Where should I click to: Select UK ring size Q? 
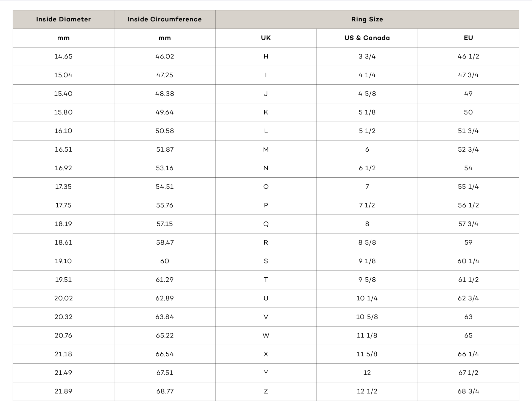pos(266,224)
